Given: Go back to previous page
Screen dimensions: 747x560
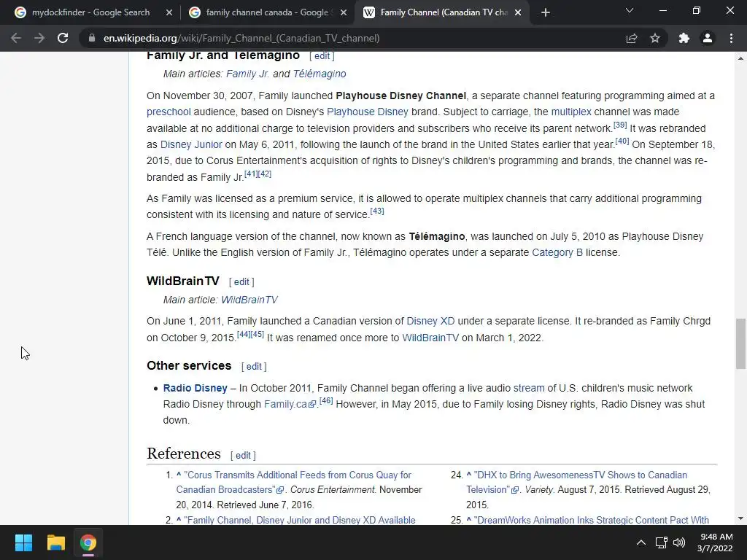Looking at the screenshot, I should point(16,38).
